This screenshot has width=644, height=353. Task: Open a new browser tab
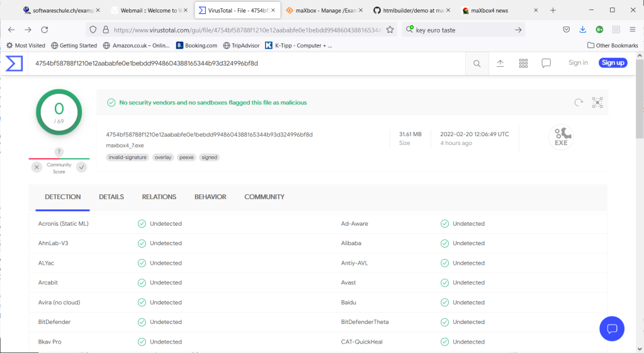pos(553,11)
